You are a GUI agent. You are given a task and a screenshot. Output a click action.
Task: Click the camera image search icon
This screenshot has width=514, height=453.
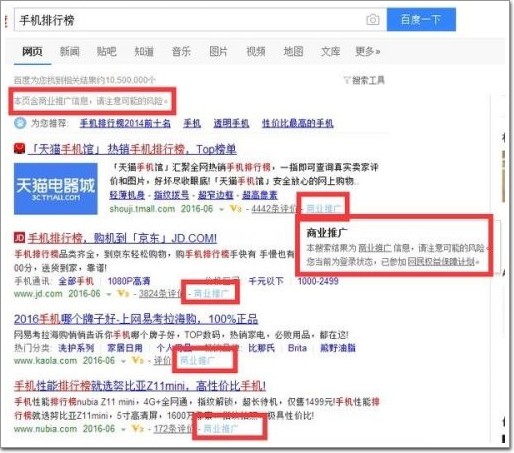tap(373, 20)
